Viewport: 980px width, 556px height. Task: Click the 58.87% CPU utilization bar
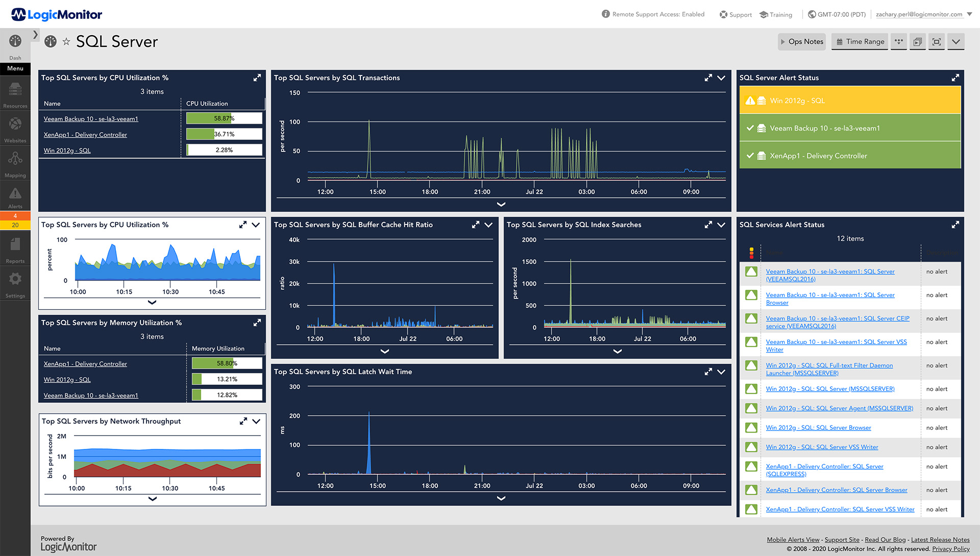pos(224,118)
